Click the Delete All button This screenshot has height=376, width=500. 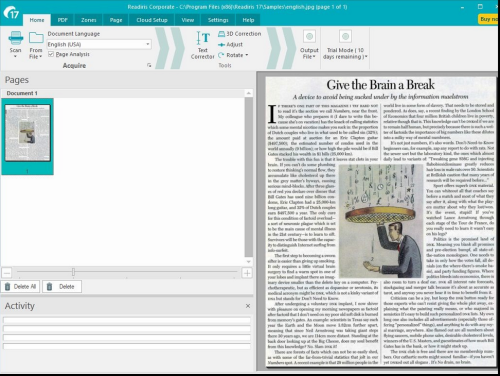point(21,287)
